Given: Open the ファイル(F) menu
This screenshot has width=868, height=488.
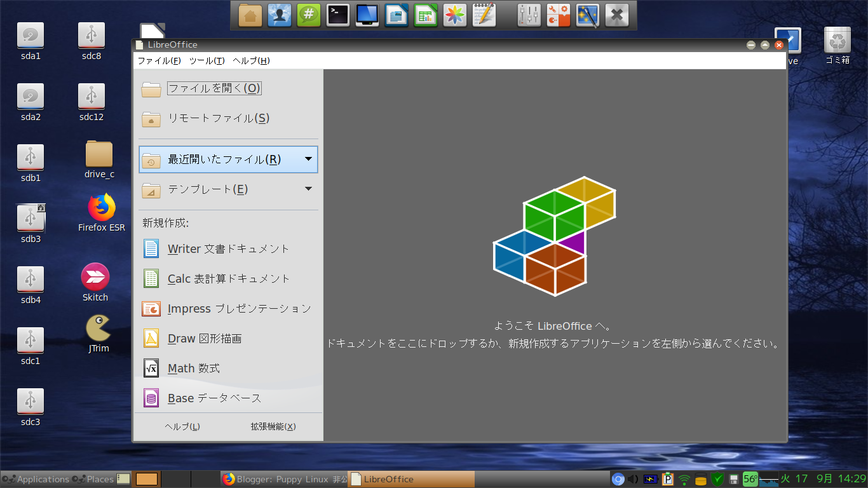Looking at the screenshot, I should (159, 61).
